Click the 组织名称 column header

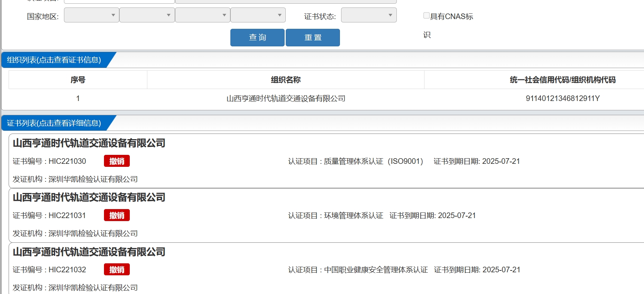286,80
